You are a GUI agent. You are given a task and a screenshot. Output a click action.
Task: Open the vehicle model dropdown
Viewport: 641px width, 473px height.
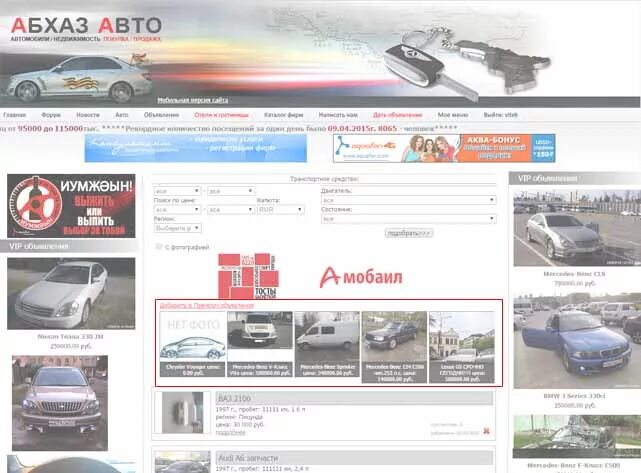pyautogui.click(x=231, y=191)
